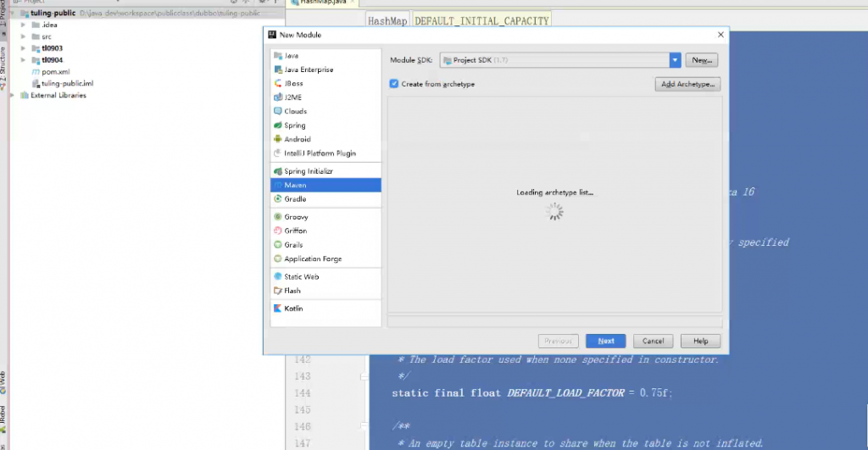Screen dimensions: 868x450
Task: Click line number 146 in the gutter
Action: click(303, 427)
